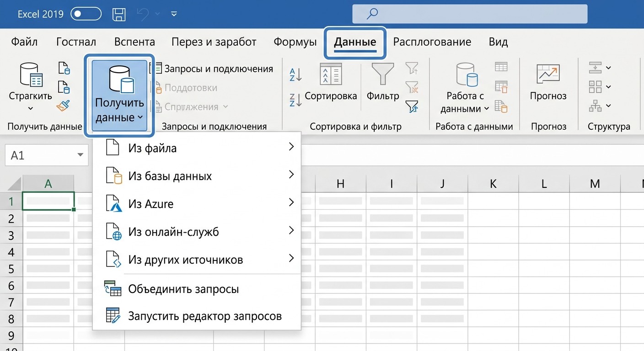
Task: Open the Перез и заработ tab
Action: 214,42
